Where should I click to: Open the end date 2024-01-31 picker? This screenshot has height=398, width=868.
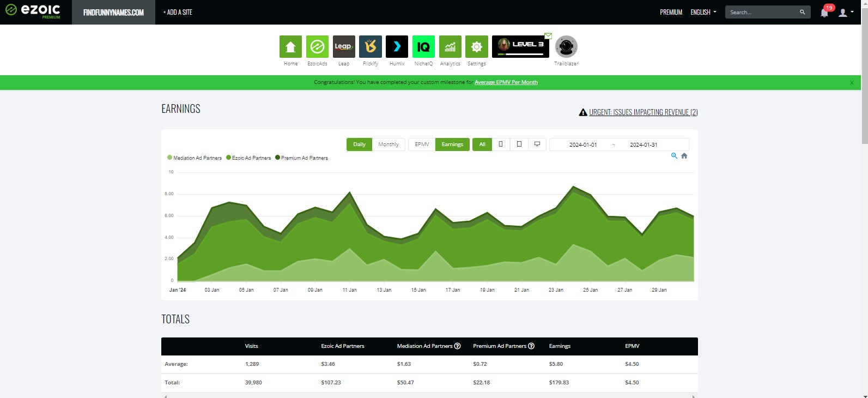(x=644, y=144)
